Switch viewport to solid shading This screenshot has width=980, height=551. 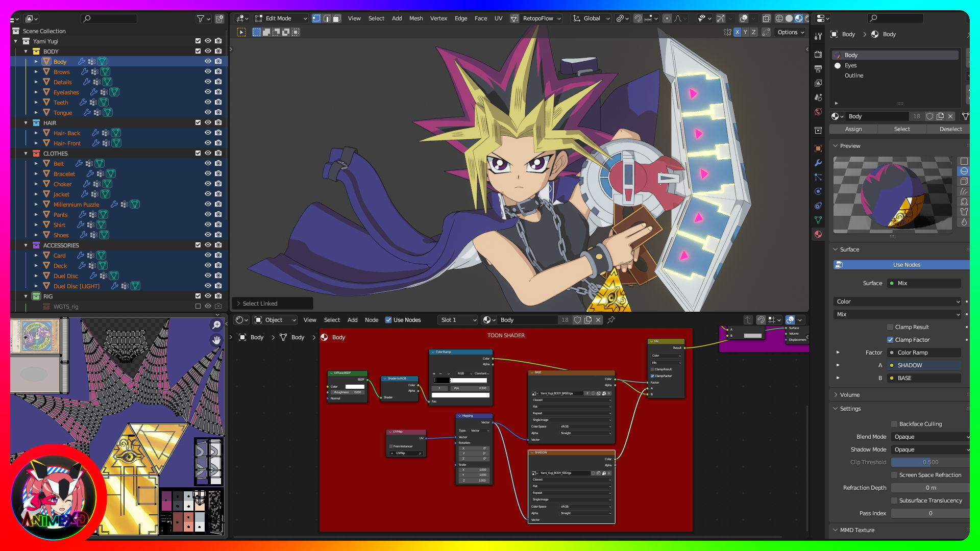coord(789,18)
